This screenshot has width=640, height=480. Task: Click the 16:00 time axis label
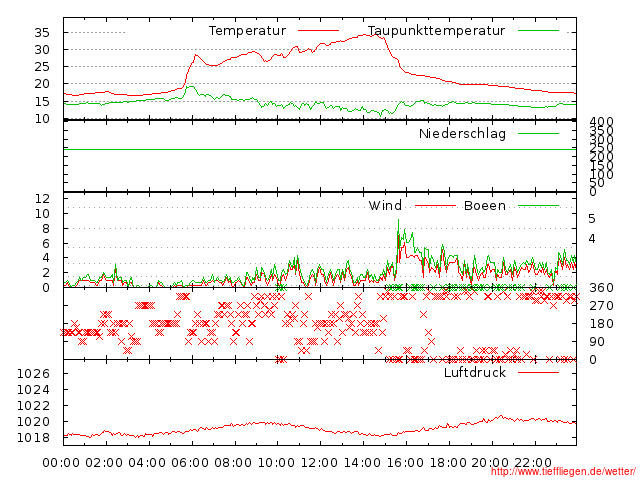[405, 463]
